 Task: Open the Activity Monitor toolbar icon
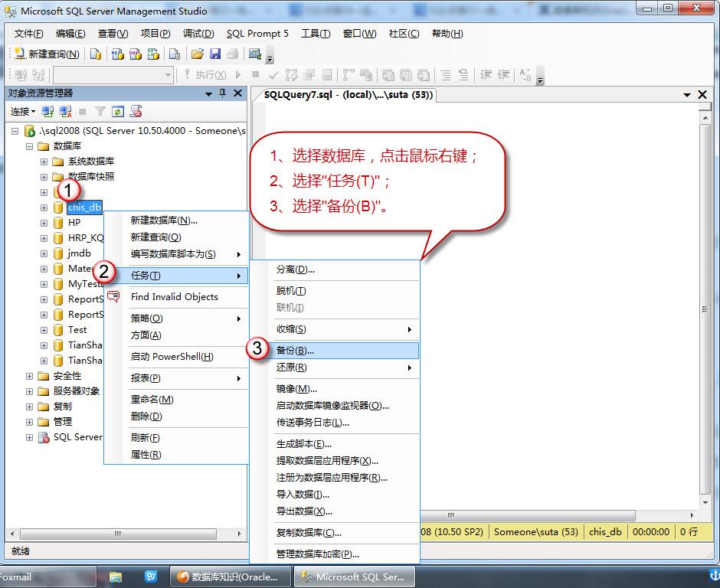point(255,54)
